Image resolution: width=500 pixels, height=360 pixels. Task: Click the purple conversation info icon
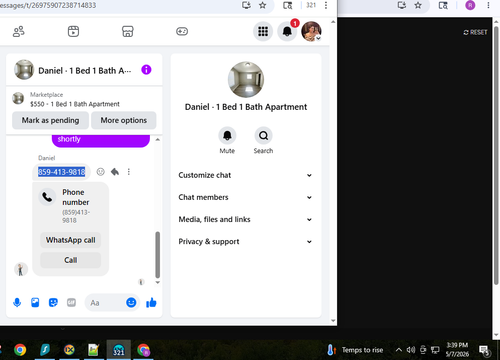[146, 70]
